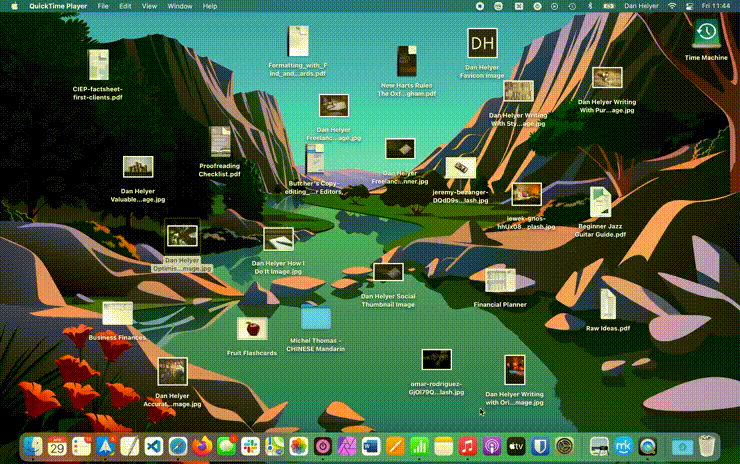Open the Apple menu
740x464 pixels.
pos(14,6)
